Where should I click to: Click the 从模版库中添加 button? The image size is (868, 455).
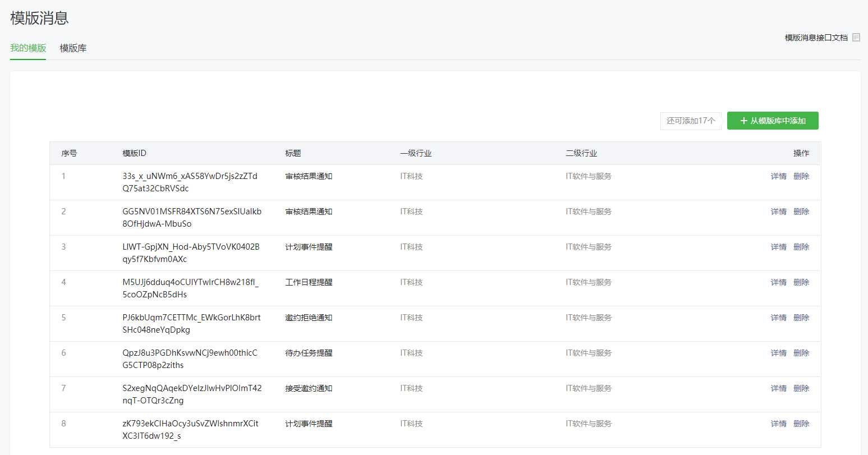(773, 121)
